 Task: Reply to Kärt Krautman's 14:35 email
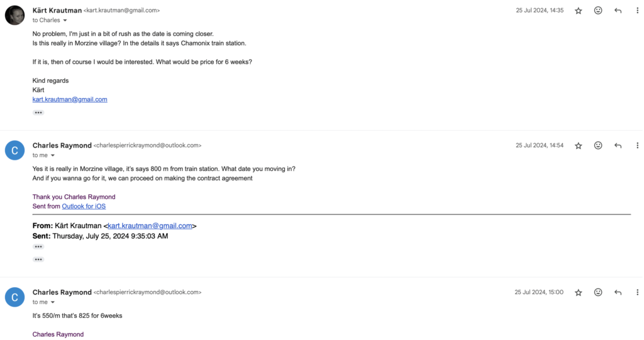[x=618, y=11]
